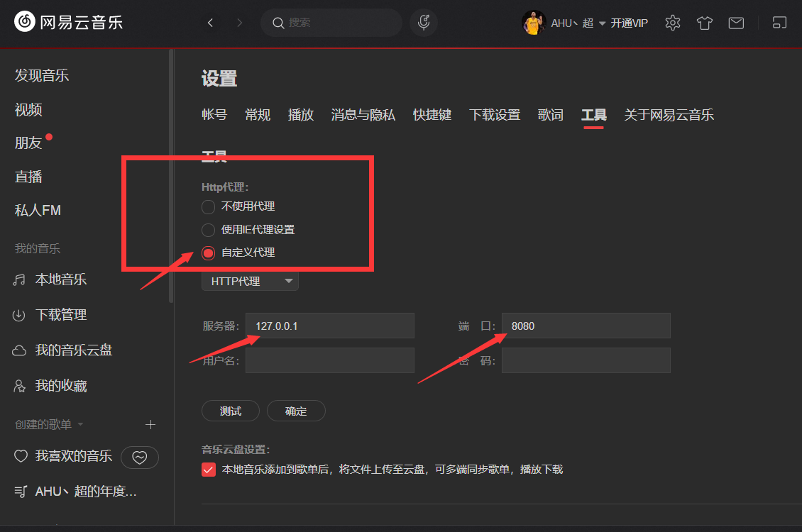Open 视频 in sidebar
This screenshot has width=802, height=532.
(28, 109)
